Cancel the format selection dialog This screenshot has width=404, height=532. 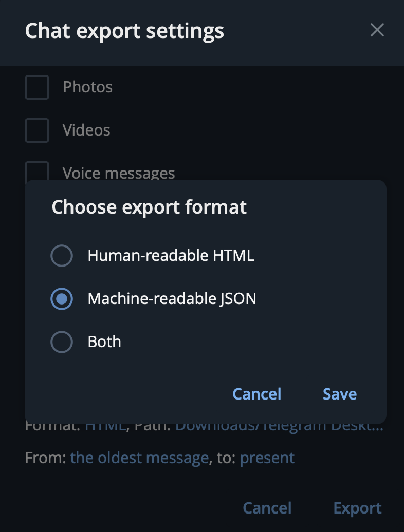click(256, 394)
